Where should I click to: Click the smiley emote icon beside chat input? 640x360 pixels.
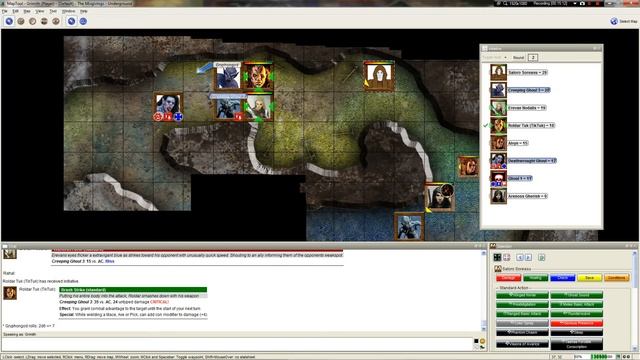482,341
